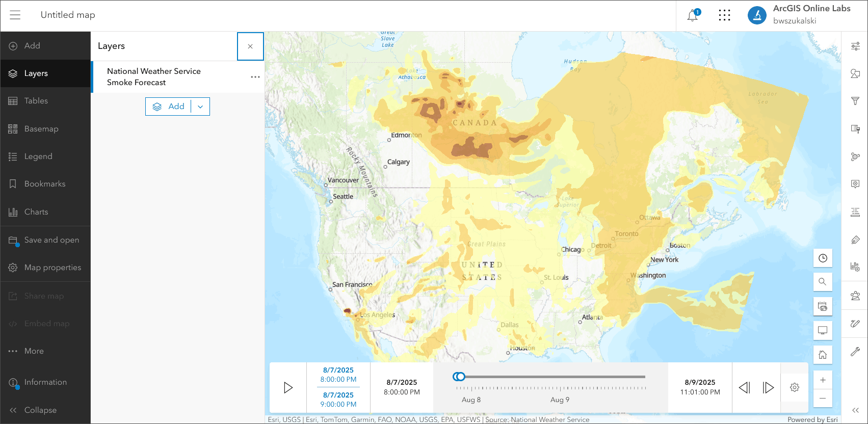868x424 pixels.
Task: Zoom out on the map
Action: (823, 398)
